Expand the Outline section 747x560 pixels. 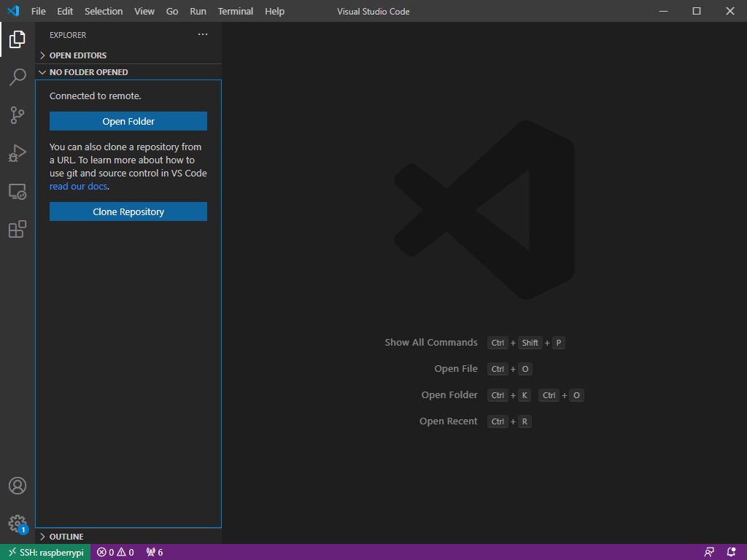tap(128, 537)
